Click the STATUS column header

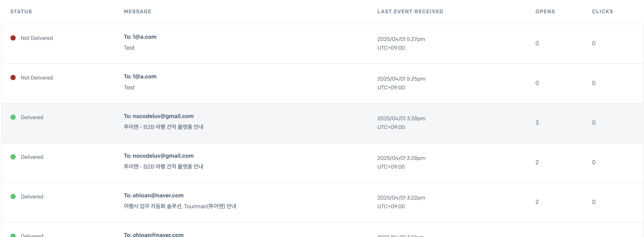point(21,12)
